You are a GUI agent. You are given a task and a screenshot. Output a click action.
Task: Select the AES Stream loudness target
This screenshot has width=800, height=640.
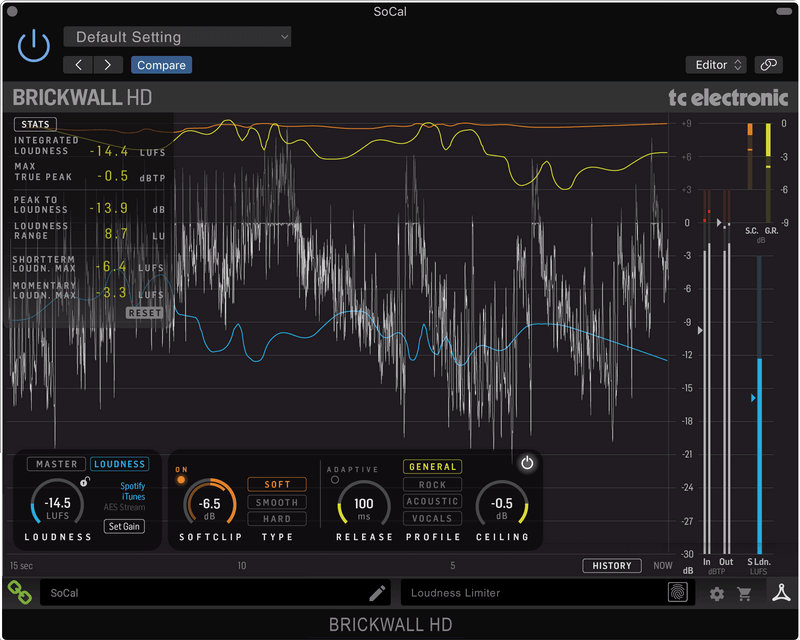click(x=124, y=507)
